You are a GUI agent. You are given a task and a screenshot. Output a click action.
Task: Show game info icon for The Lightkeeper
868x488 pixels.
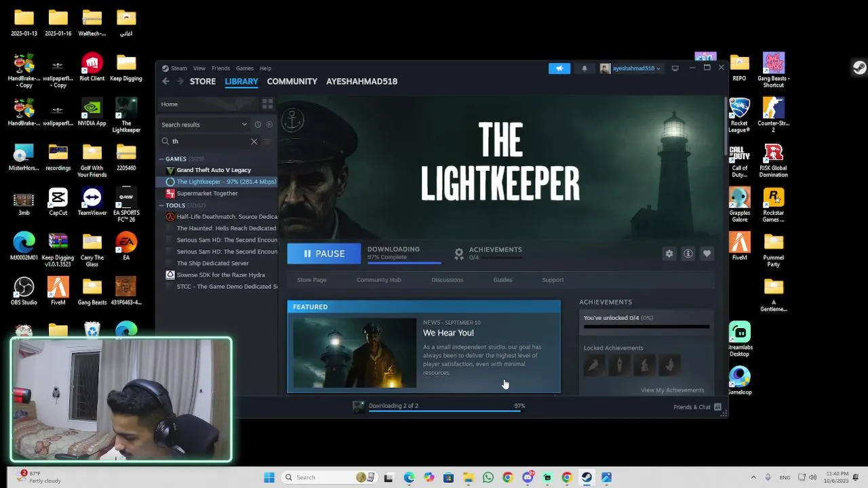(688, 253)
